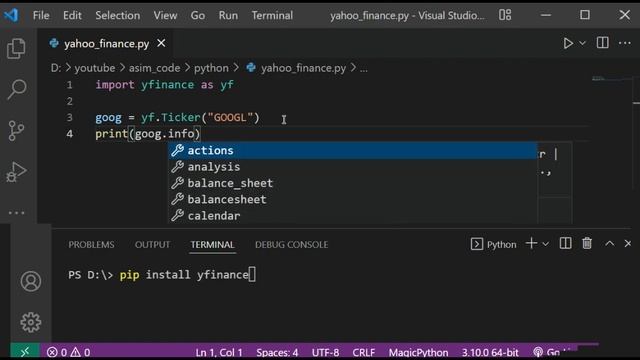Viewport: 640px width, 360px height.
Task: Create a new terminal with plus icon
Action: tap(531, 244)
